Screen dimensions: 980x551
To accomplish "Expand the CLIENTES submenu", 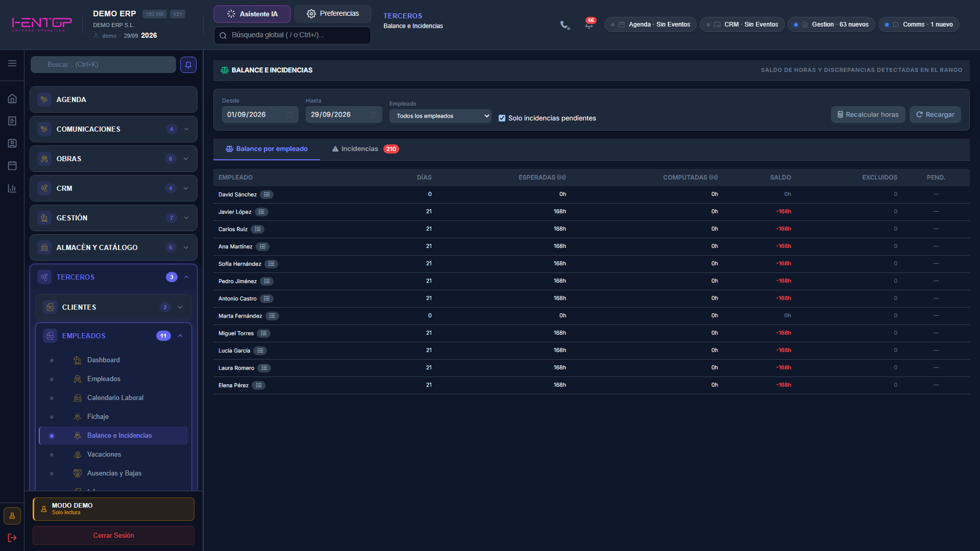I will pyautogui.click(x=180, y=307).
